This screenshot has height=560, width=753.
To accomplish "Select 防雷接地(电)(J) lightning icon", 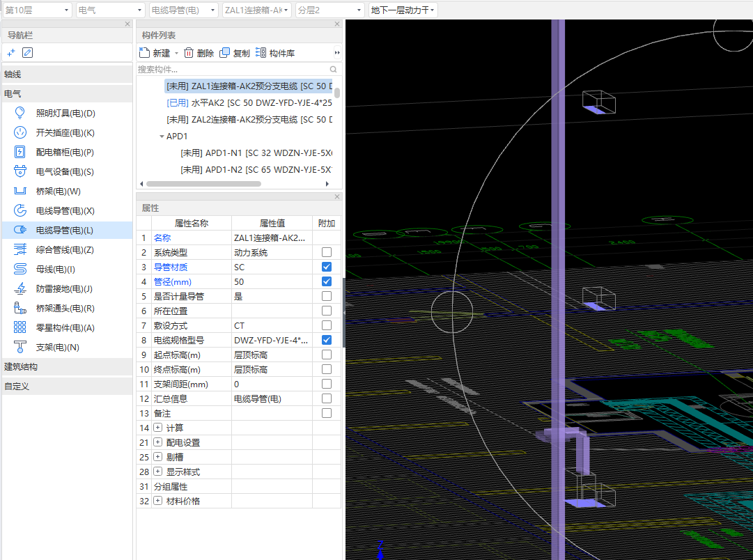I will 20,288.
